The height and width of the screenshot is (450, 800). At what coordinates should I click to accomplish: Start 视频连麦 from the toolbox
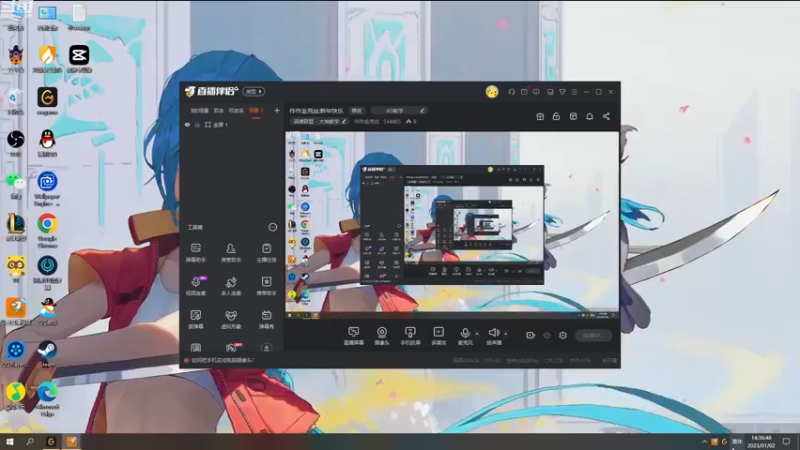(x=195, y=286)
